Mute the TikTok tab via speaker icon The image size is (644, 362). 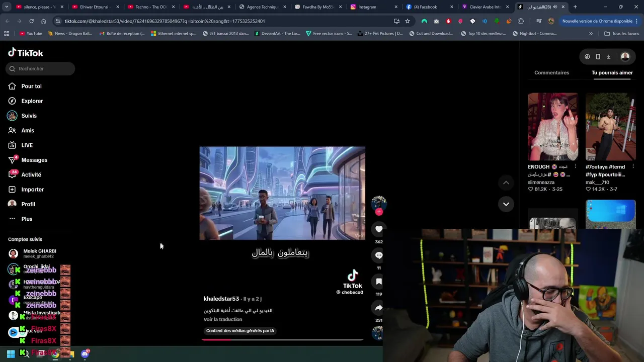coord(555,7)
